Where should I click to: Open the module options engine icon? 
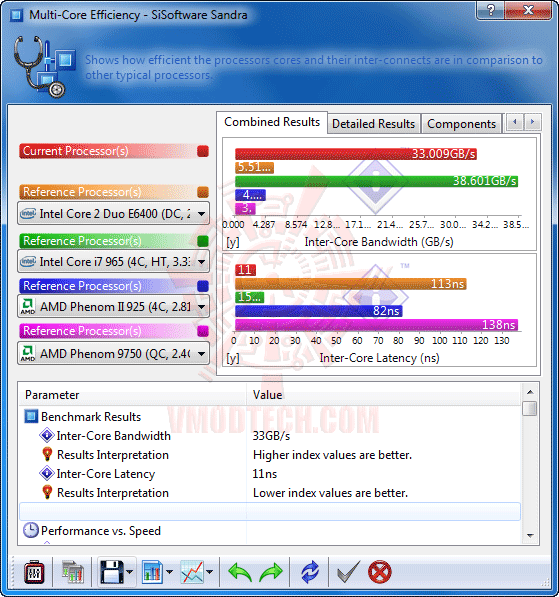[x=34, y=572]
